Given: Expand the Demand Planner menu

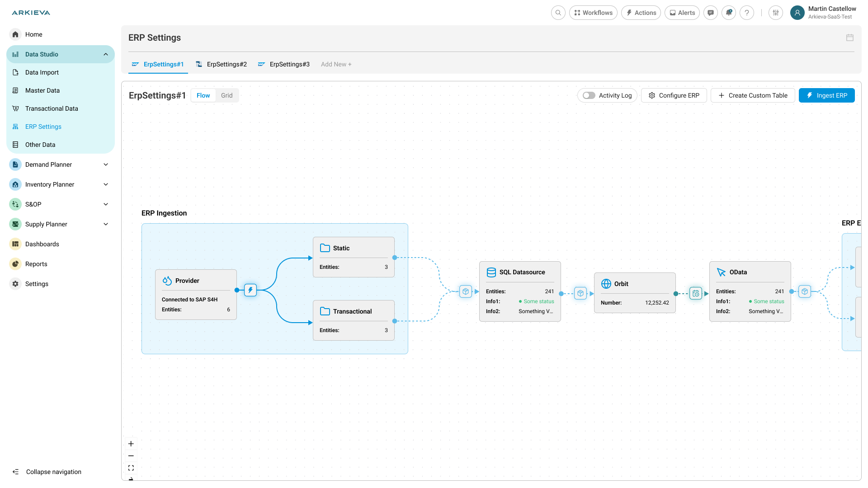Looking at the screenshot, I should [x=106, y=164].
